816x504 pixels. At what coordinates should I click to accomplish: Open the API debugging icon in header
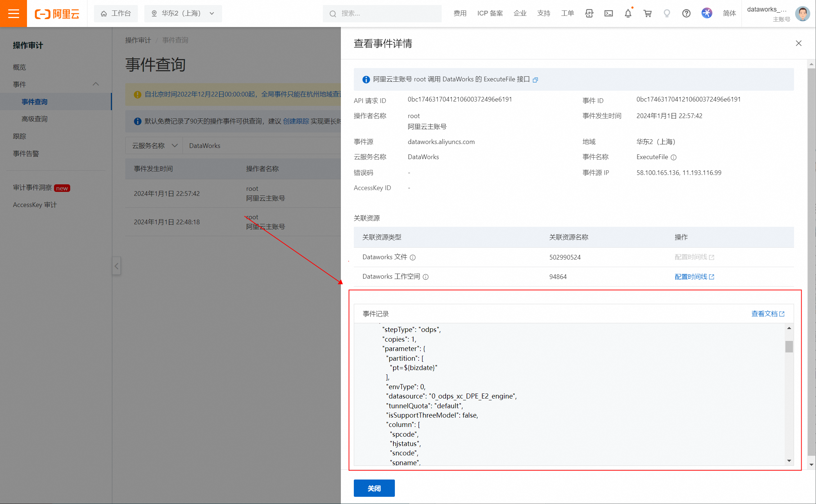(x=589, y=14)
